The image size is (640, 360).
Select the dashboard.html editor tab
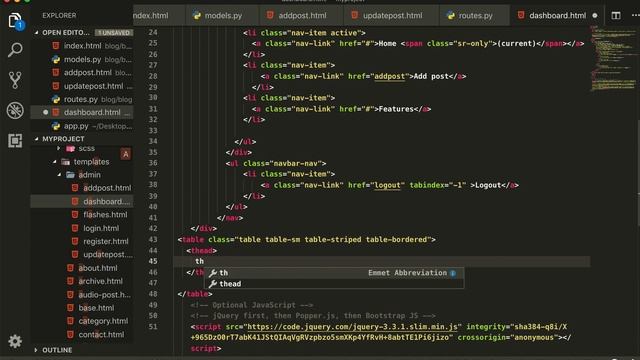557,16
